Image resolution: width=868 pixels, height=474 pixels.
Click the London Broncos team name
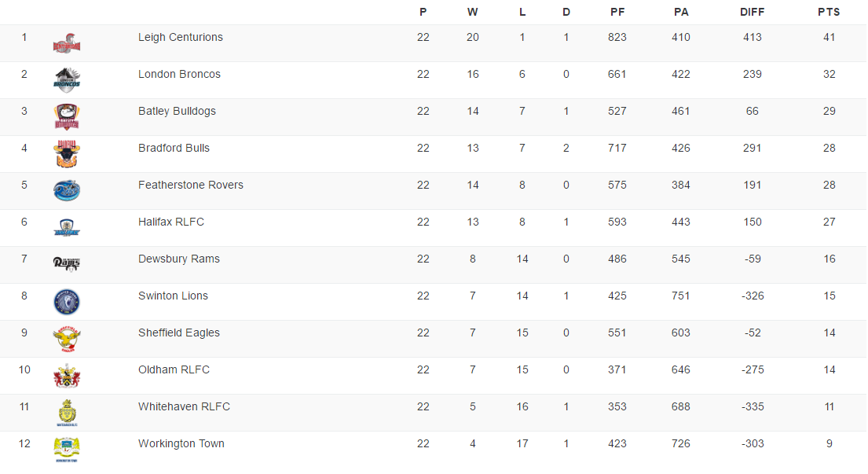click(179, 74)
